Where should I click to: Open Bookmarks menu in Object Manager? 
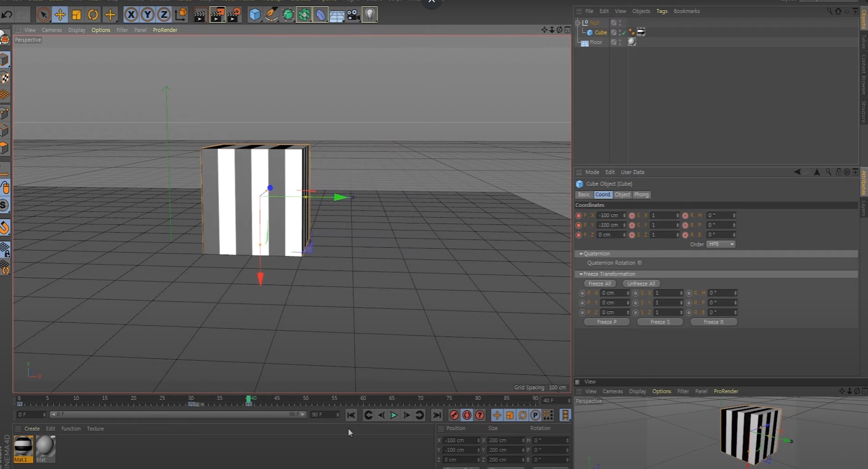[x=687, y=11]
